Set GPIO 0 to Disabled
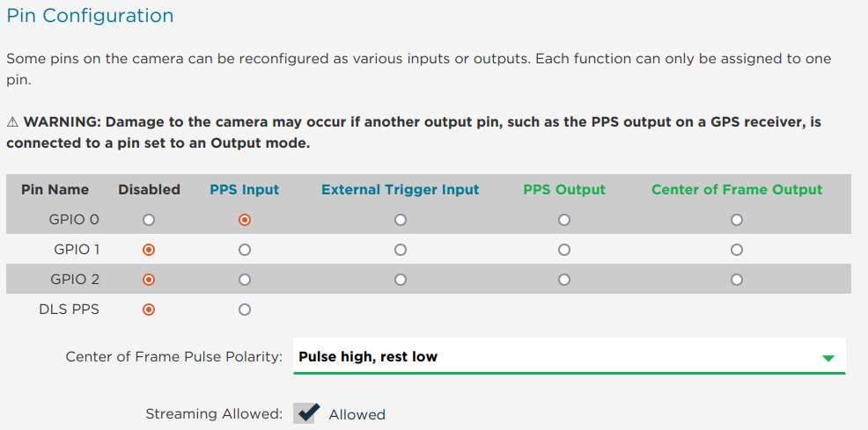Viewport: 868px width, 430px height. click(x=149, y=219)
